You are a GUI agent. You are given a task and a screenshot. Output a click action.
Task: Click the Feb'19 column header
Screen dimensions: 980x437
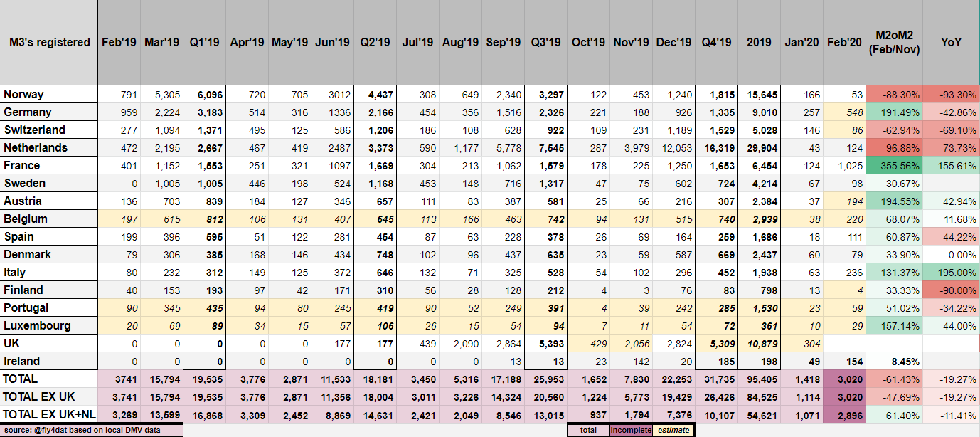[119, 42]
